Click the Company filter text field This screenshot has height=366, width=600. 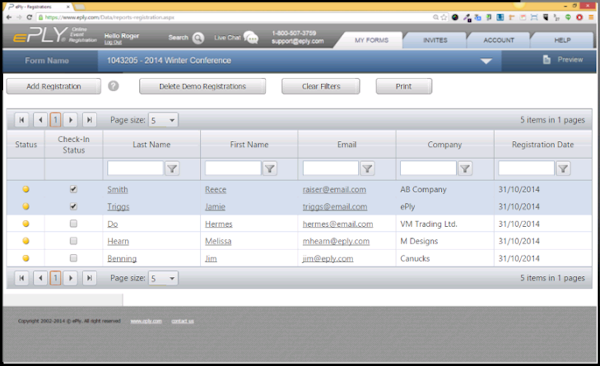coord(428,168)
